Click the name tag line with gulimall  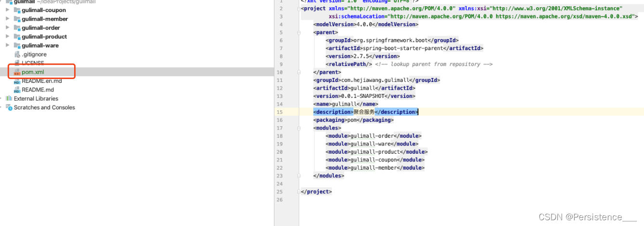pyautogui.click(x=346, y=104)
